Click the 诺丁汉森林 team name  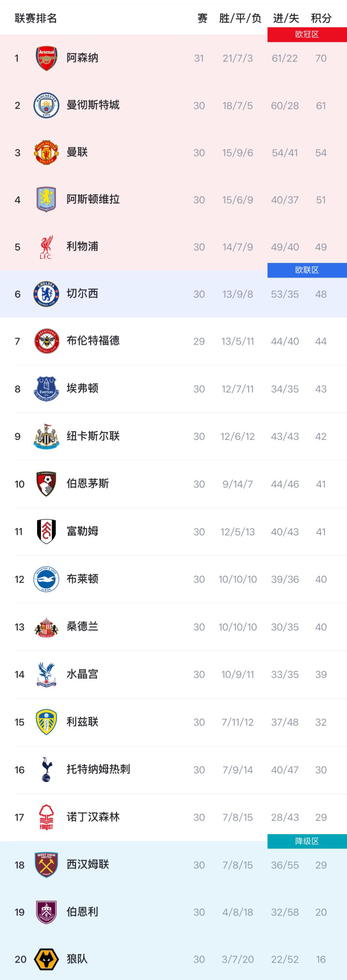(x=93, y=817)
